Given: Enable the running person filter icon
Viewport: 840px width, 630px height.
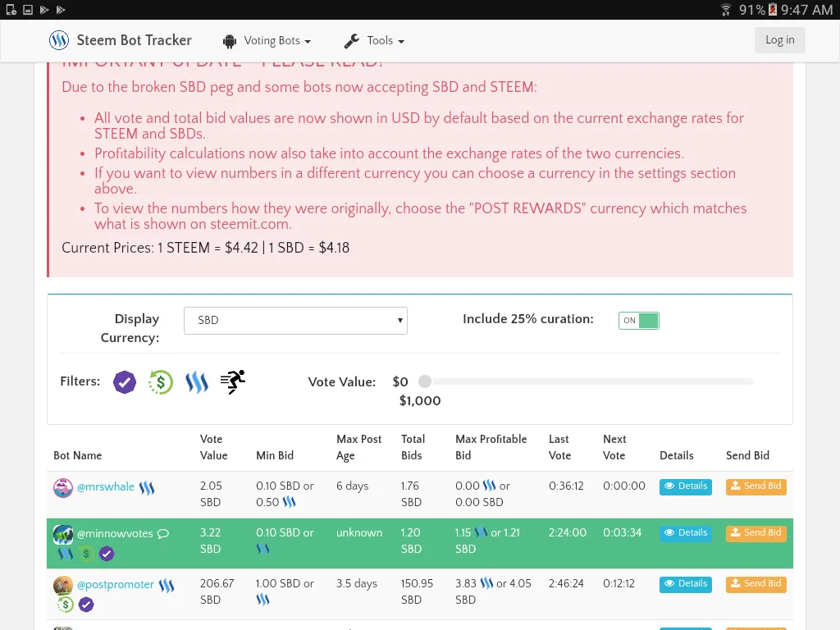Looking at the screenshot, I should point(233,382).
